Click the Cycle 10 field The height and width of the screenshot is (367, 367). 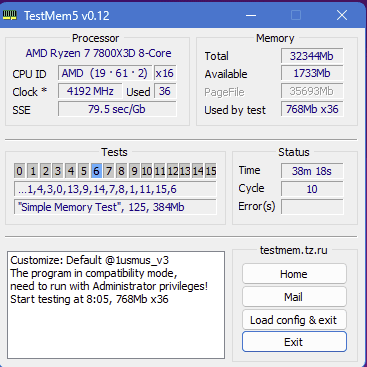coord(312,189)
